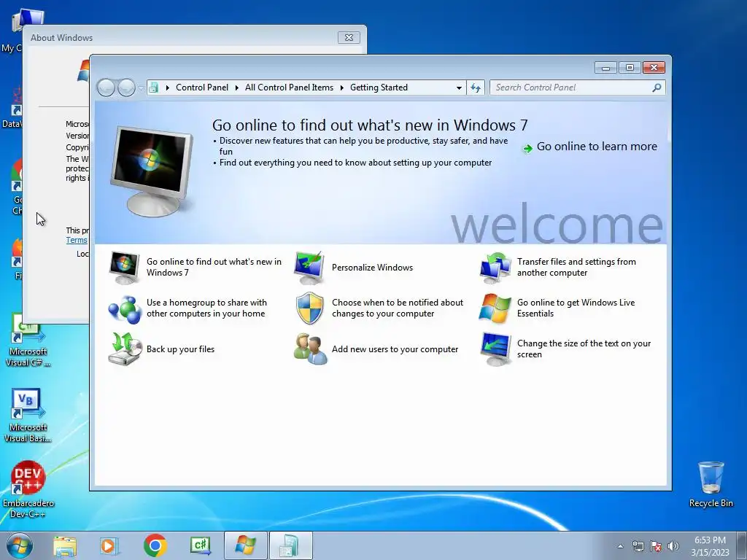The height and width of the screenshot is (560, 747).
Task: Click Add new users to your computer
Action: tap(395, 349)
